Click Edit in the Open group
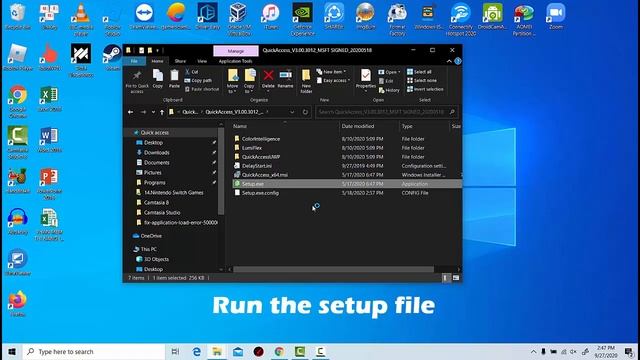Image resolution: width=640 pixels, height=360 pixels. (386, 81)
